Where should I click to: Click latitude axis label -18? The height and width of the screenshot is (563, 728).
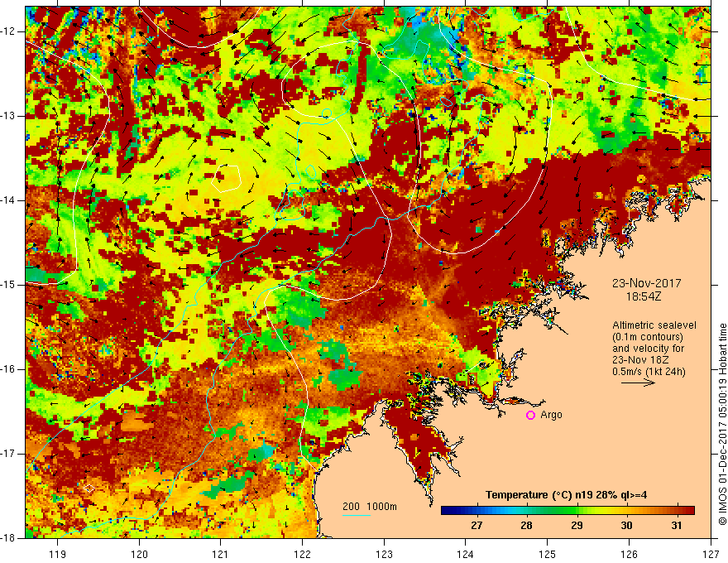pyautogui.click(x=9, y=538)
